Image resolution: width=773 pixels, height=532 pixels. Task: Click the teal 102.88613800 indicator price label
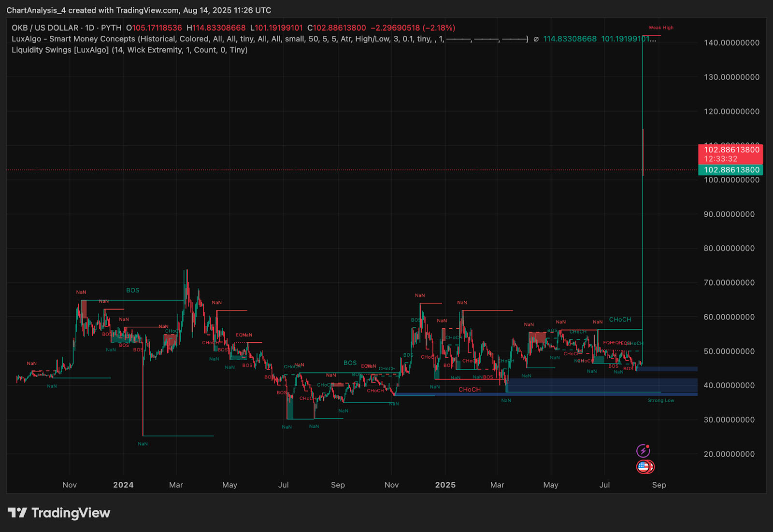pos(730,169)
